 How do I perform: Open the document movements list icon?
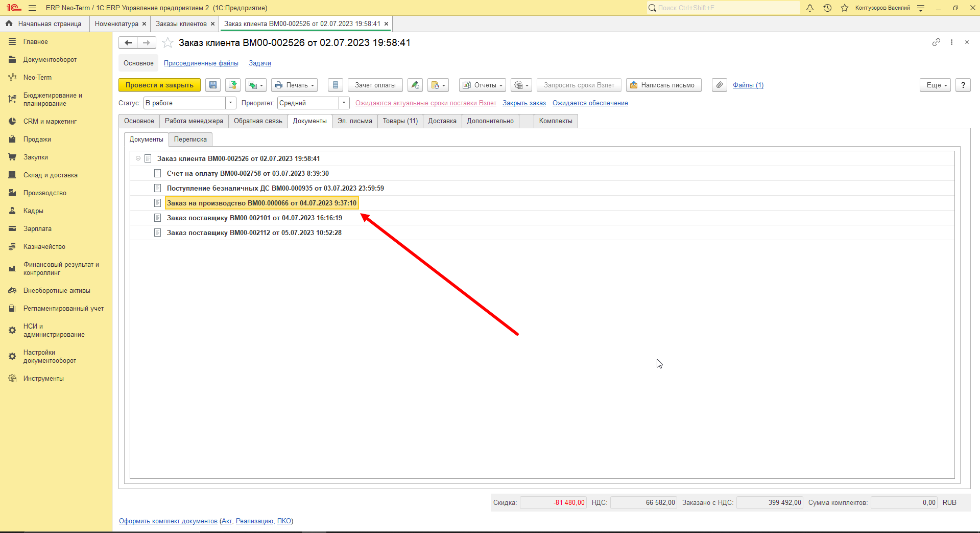(335, 85)
